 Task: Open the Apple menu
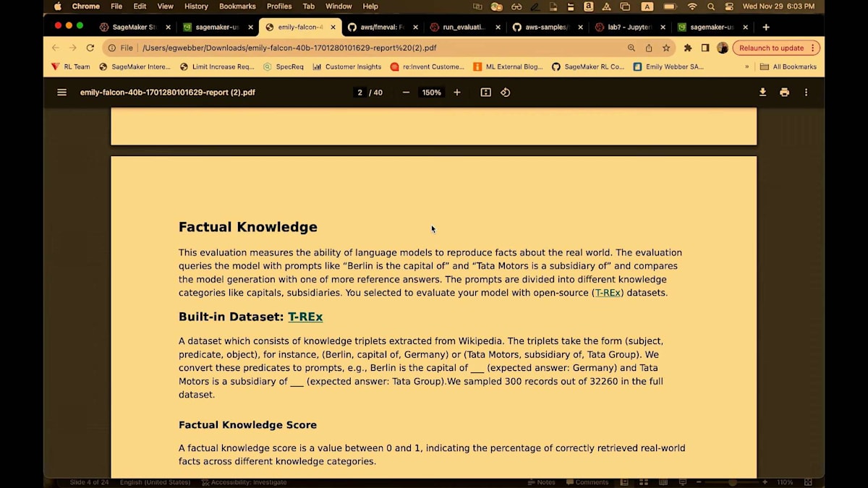(58, 7)
